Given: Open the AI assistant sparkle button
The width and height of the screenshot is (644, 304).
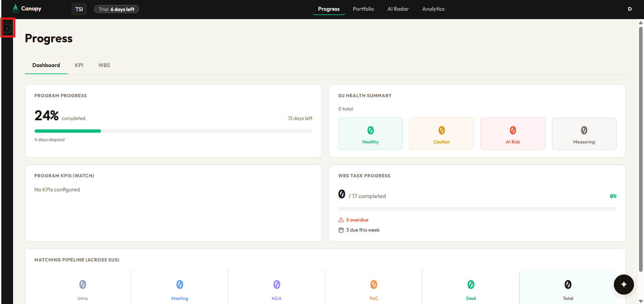Looking at the screenshot, I should [x=624, y=285].
